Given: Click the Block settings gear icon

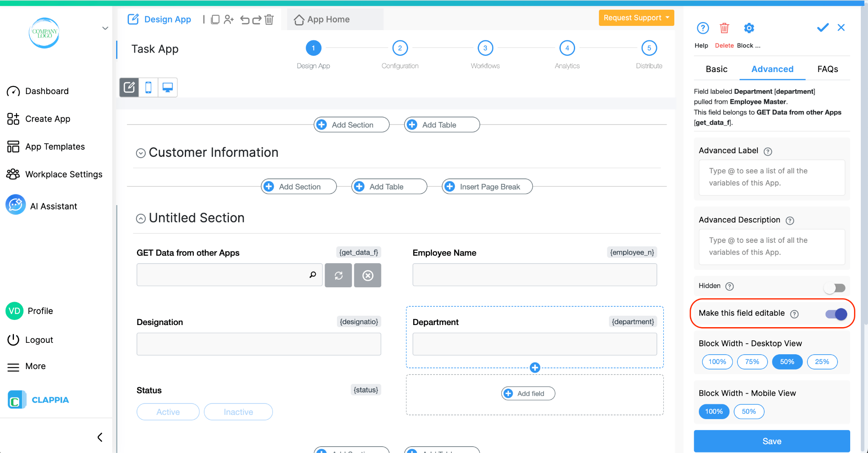Looking at the screenshot, I should point(748,28).
